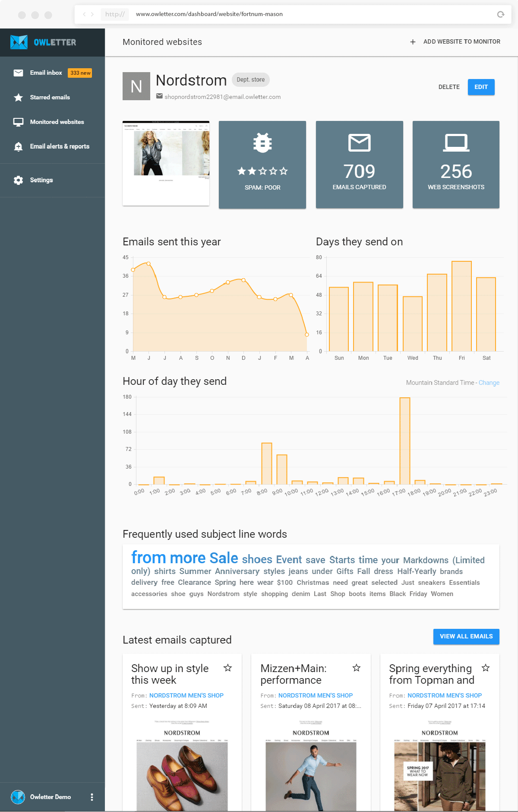Select the Monitored websites monitor icon
Screen dimensions: 518x812
point(18,122)
